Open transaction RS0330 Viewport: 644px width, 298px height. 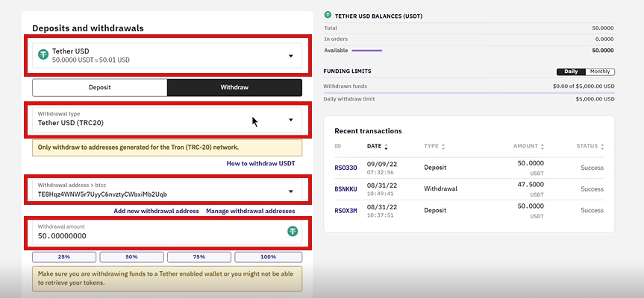pyautogui.click(x=346, y=168)
